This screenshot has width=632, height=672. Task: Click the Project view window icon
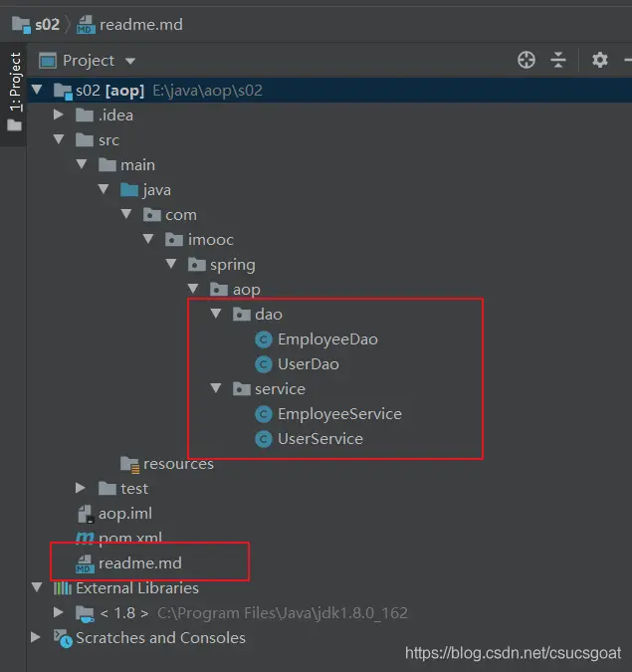click(48, 61)
